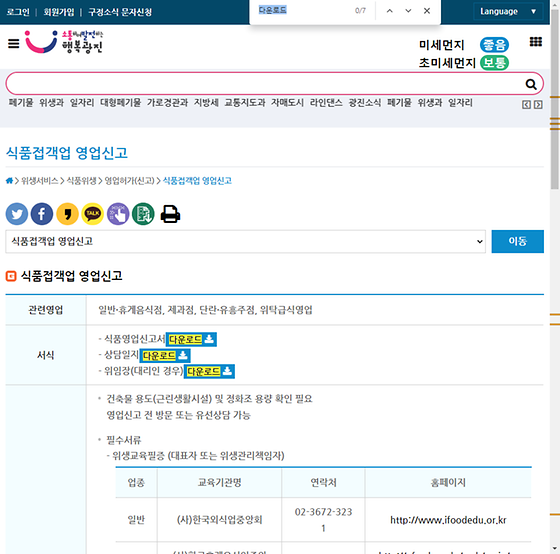Select the 가로경관과 keyword
The height and width of the screenshot is (554, 560).
(x=167, y=103)
